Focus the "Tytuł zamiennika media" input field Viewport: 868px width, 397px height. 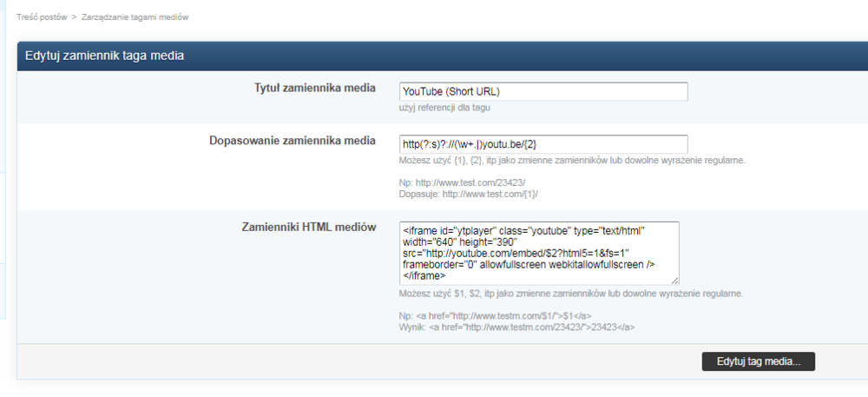(544, 91)
